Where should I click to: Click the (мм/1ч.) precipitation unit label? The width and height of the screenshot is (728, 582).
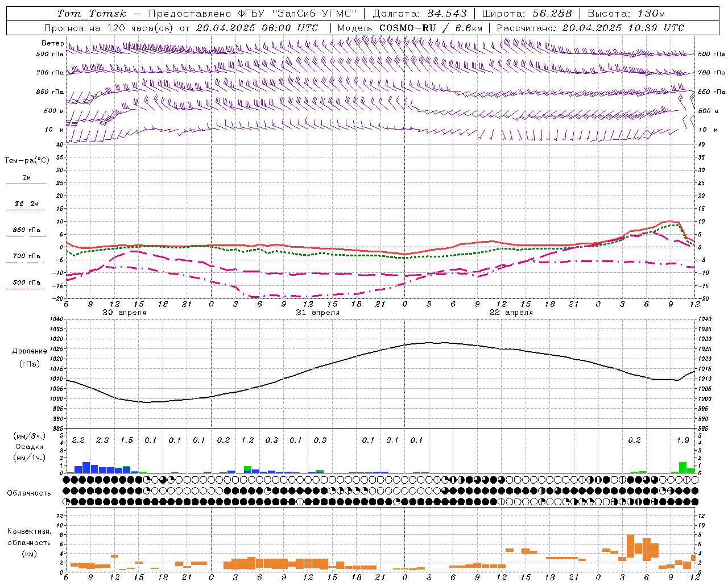coord(30,457)
